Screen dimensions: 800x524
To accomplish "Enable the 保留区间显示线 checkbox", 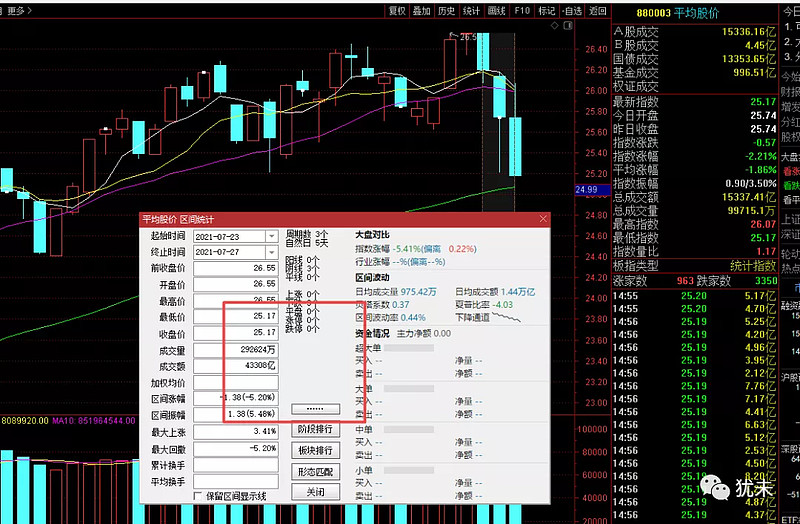I will pos(197,495).
